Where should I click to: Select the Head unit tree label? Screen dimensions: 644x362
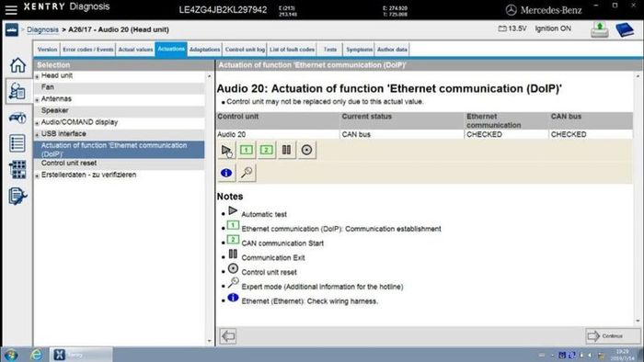point(57,75)
